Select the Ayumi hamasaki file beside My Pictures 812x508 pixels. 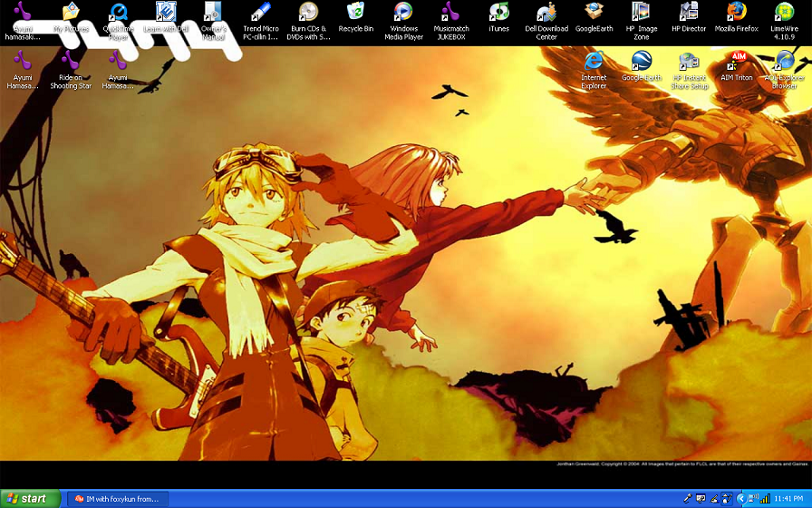click(23, 21)
